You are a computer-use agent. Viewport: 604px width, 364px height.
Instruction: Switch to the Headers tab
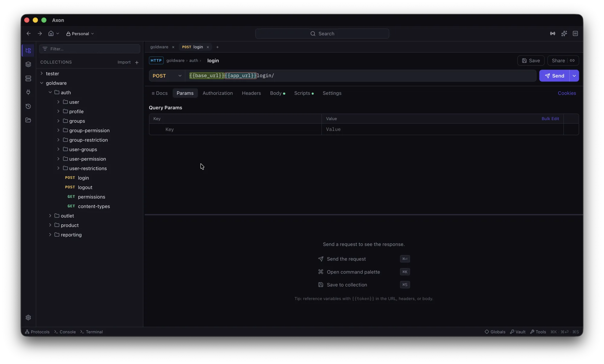tap(251, 93)
